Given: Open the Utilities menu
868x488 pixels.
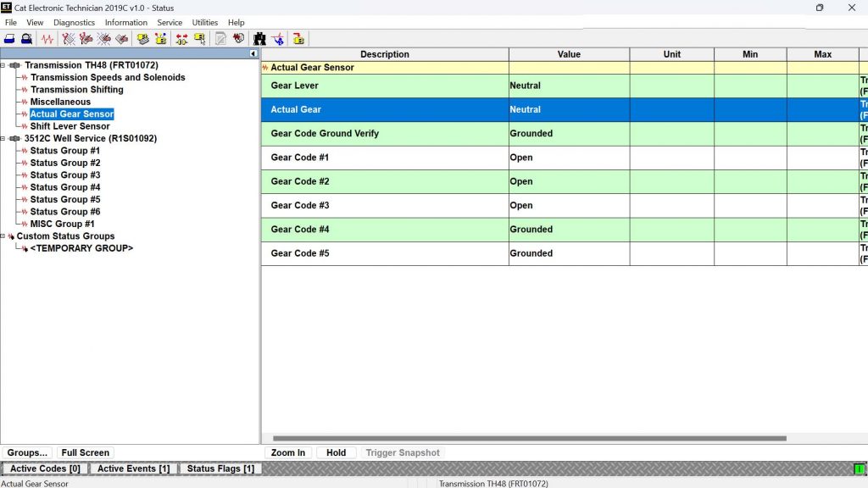Looking at the screenshot, I should coord(205,23).
